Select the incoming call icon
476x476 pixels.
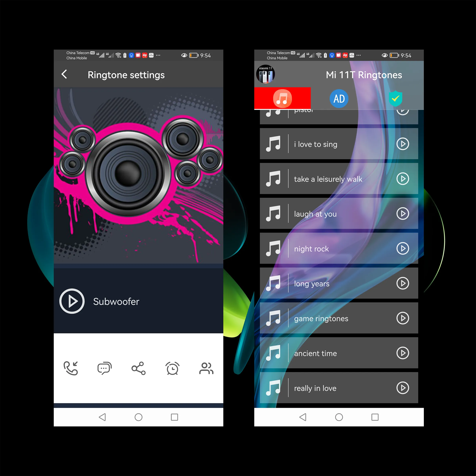pyautogui.click(x=71, y=367)
